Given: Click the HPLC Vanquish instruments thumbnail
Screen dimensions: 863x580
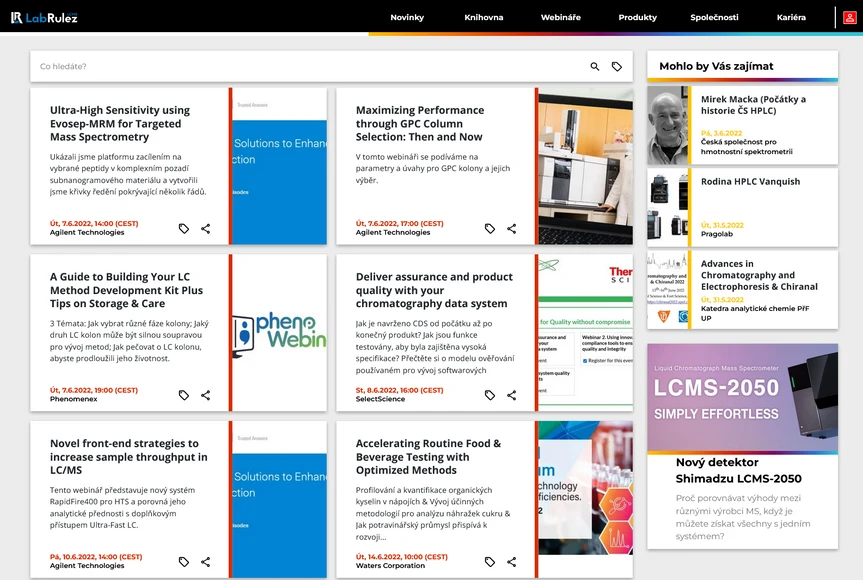Looking at the screenshot, I should point(668,207).
